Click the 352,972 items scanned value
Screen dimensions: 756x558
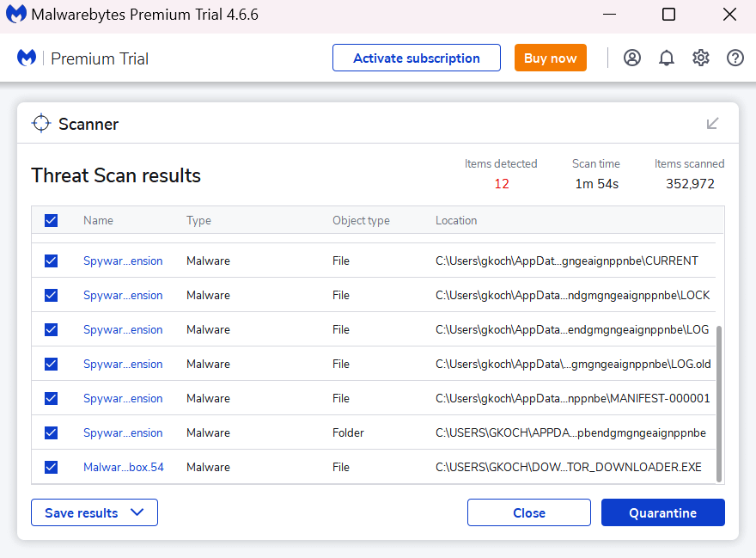pos(690,184)
